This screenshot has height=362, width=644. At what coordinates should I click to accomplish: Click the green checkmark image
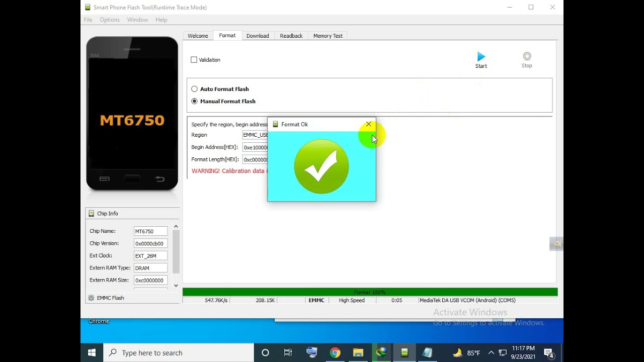pos(321,166)
